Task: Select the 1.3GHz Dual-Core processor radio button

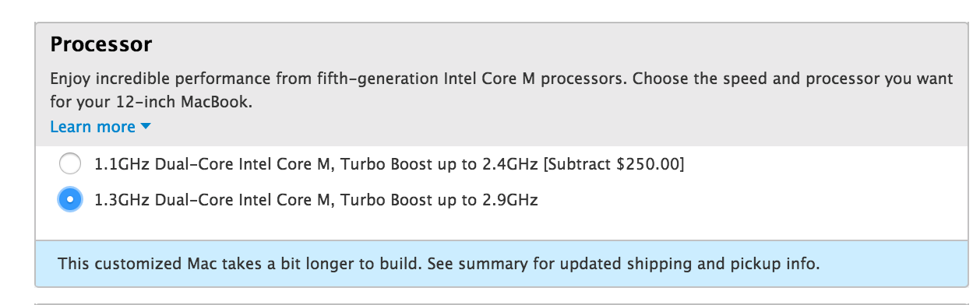Action: click(x=70, y=200)
